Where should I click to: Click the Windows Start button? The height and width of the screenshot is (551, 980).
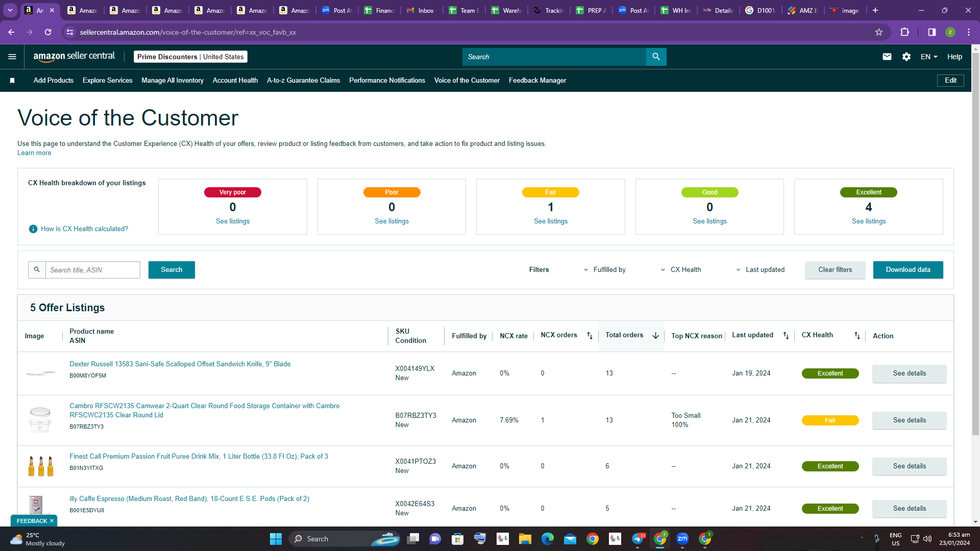click(x=276, y=539)
